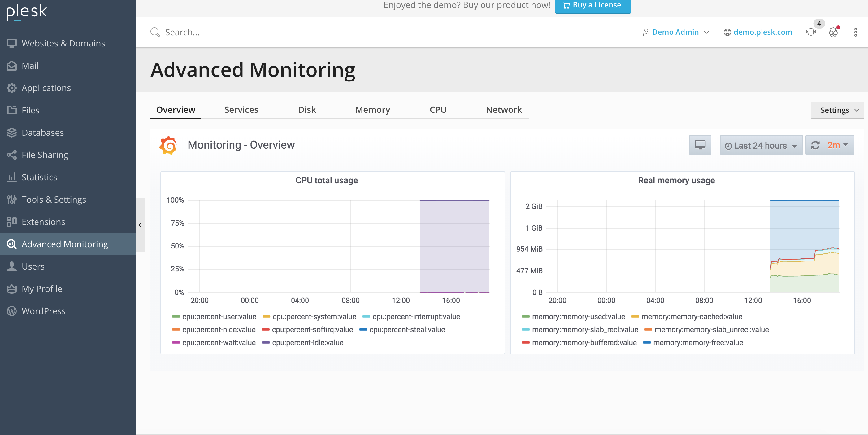Click the File Sharing share icon

pyautogui.click(x=12, y=155)
